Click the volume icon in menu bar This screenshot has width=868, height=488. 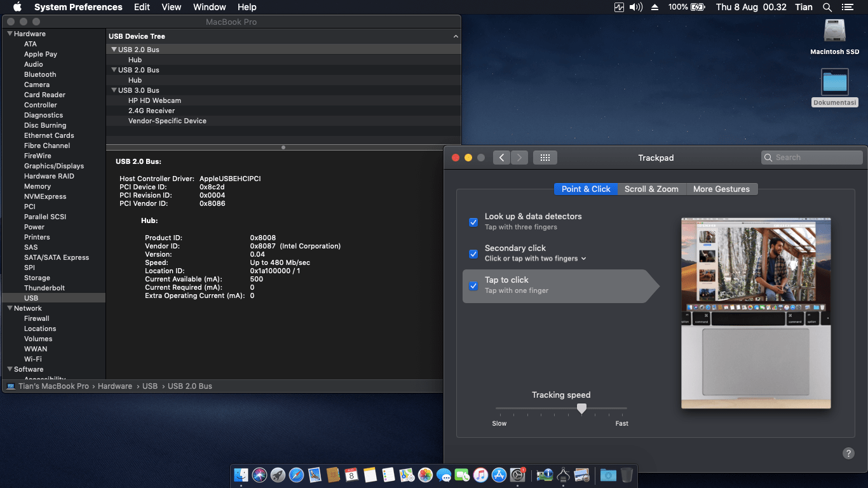(636, 7)
